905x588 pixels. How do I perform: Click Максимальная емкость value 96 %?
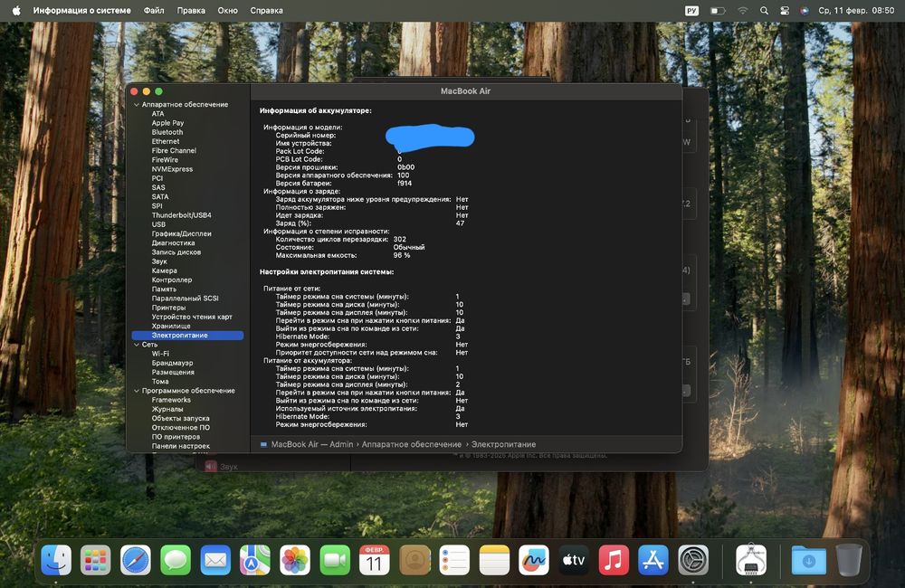tap(402, 255)
